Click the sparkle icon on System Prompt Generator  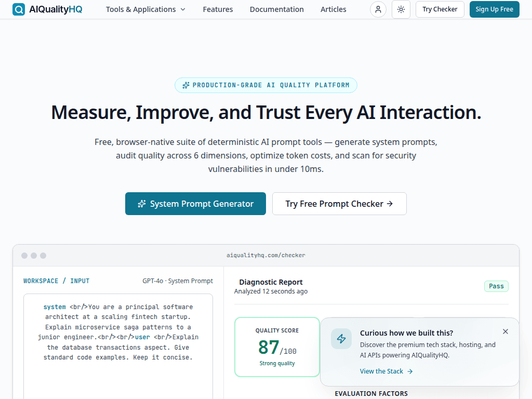142,204
